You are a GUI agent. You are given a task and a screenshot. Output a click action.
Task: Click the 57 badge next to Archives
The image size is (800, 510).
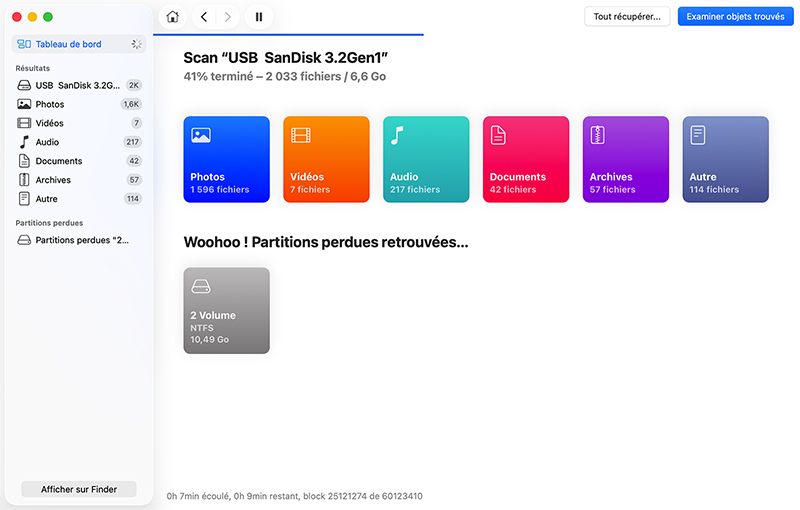pyautogui.click(x=134, y=180)
